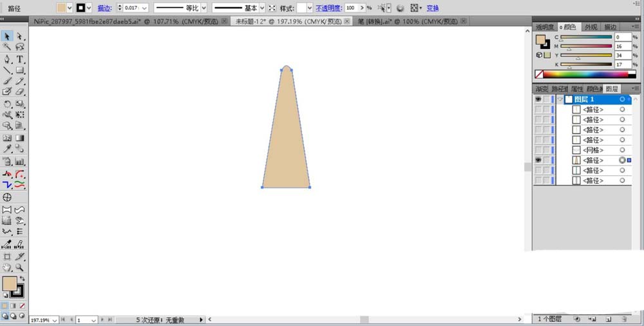Show the first 路径 sublayer visibility box
Screen dimensions: 644x326
click(x=538, y=110)
